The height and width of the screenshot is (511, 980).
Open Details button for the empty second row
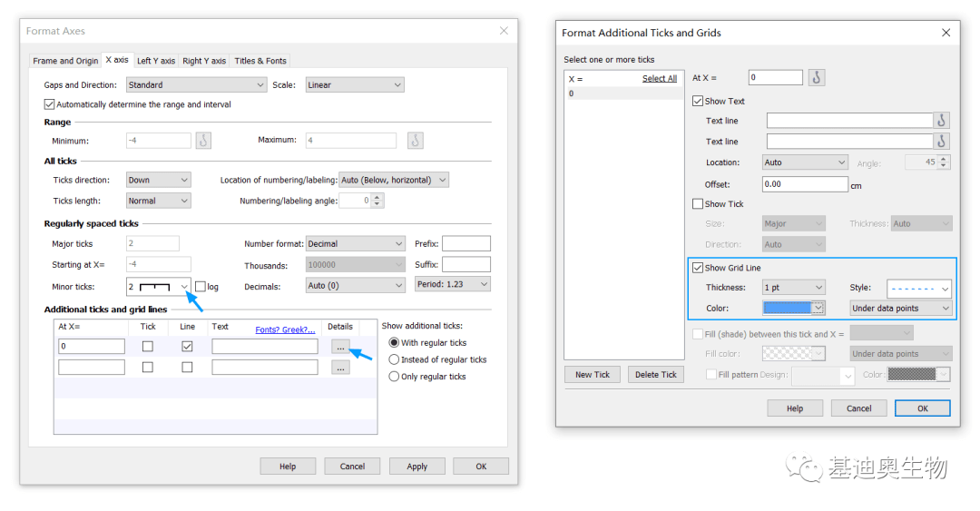click(340, 368)
